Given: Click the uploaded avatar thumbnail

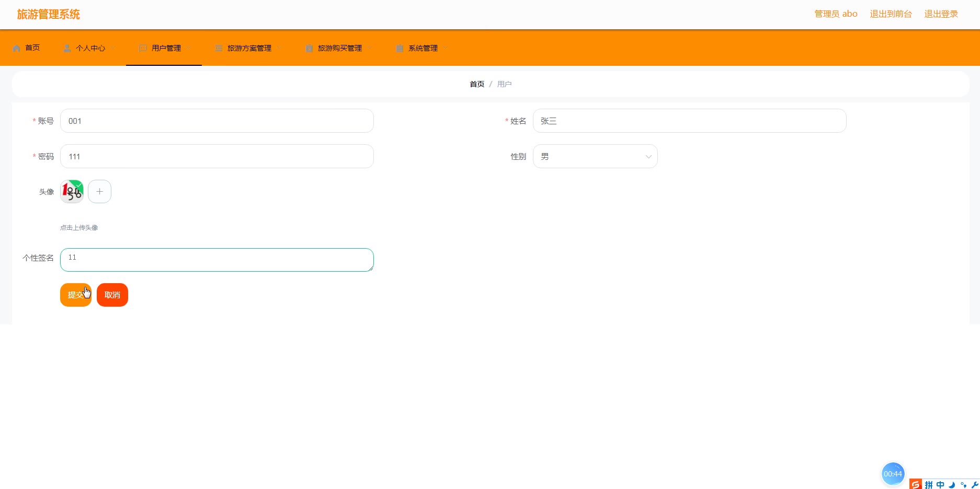Looking at the screenshot, I should 72,191.
